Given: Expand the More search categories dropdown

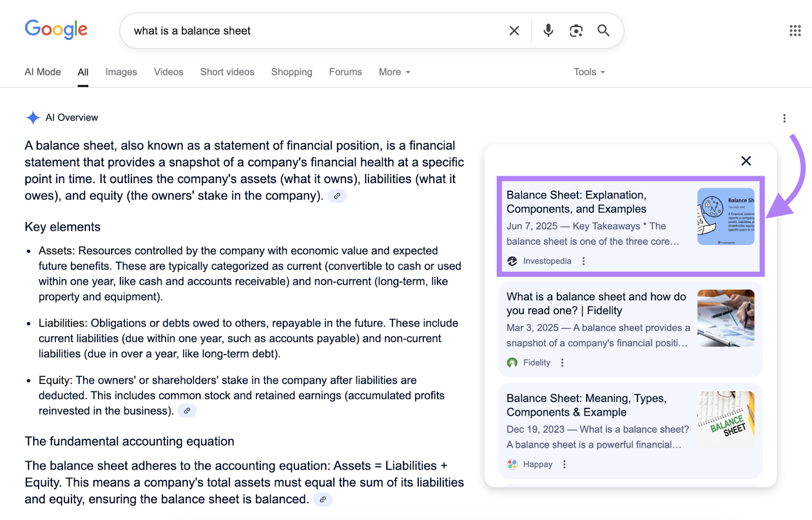Looking at the screenshot, I should (x=394, y=72).
